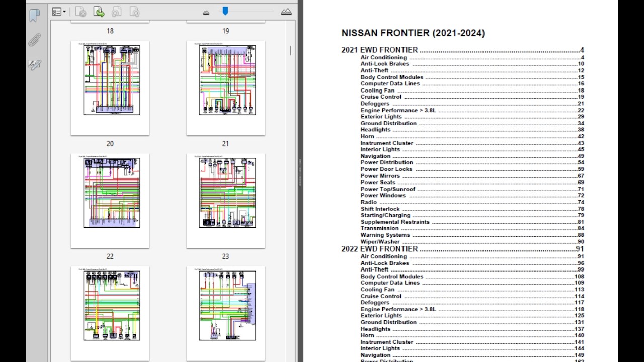This screenshot has width=644, height=362.
Task: Click the thumbnail panel vertical scrollbar
Action: [x=290, y=50]
